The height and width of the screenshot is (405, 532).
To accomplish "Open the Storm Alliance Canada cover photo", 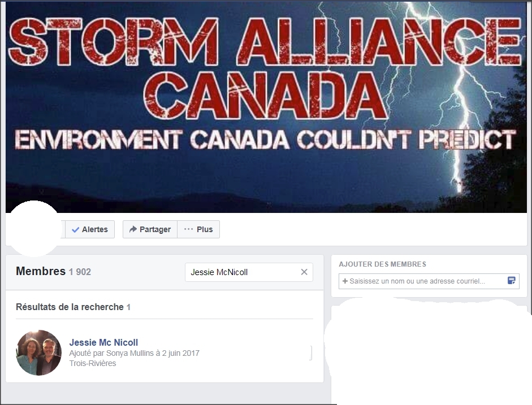I will point(266,107).
